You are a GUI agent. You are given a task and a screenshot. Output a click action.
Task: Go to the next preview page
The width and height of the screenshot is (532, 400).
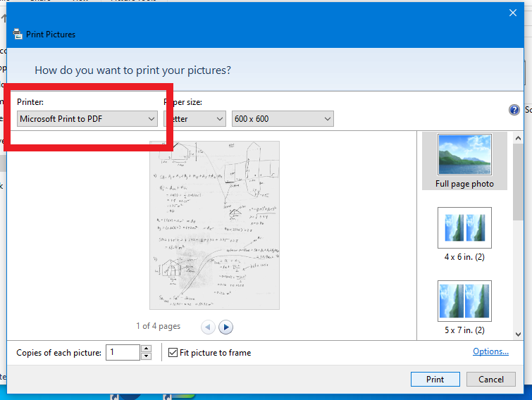click(x=225, y=327)
